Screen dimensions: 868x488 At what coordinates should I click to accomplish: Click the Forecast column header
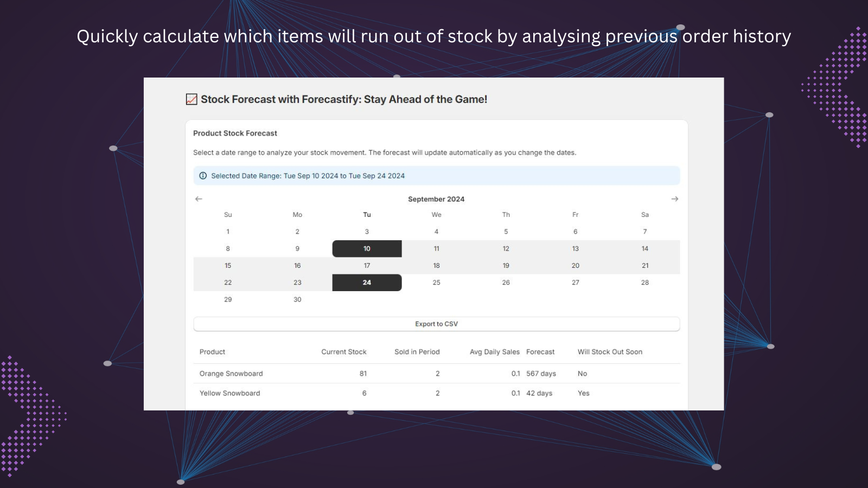point(540,352)
